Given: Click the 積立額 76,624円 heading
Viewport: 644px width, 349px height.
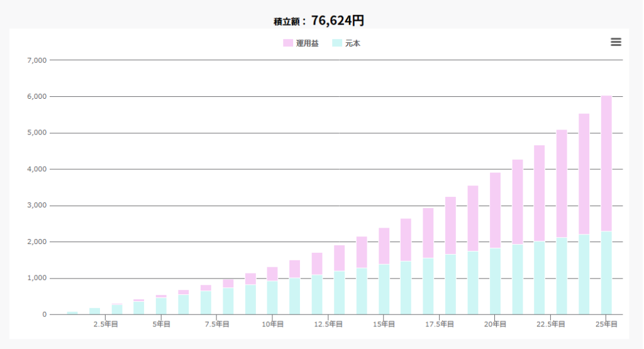Looking at the screenshot, I should click(319, 21).
